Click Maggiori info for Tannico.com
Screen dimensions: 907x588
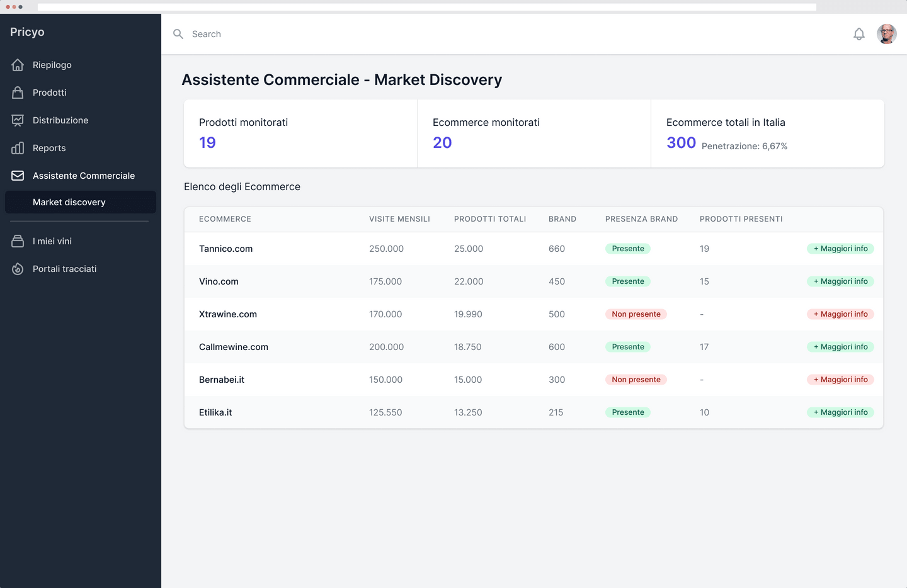(x=840, y=249)
